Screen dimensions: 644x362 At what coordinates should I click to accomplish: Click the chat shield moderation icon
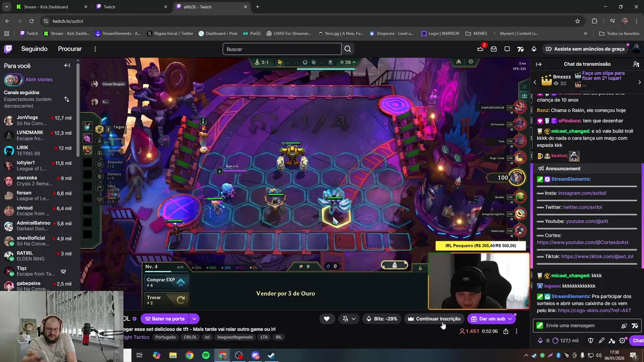[591, 340]
